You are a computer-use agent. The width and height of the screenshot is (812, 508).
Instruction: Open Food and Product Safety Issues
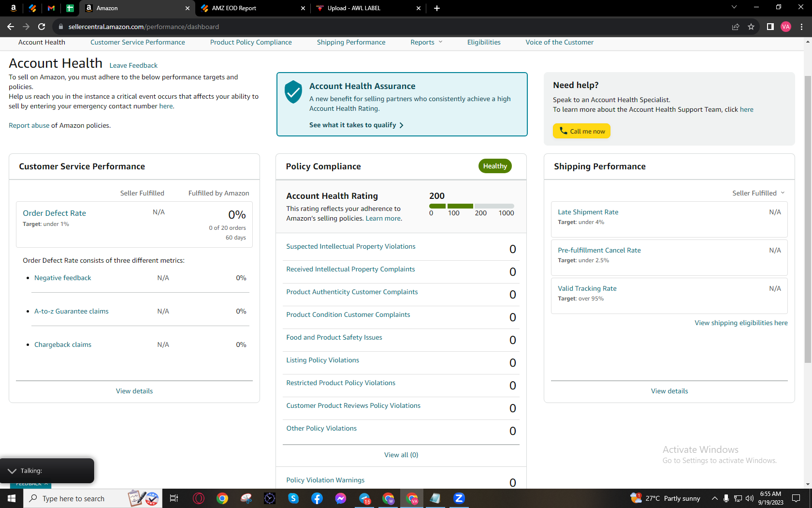point(334,338)
